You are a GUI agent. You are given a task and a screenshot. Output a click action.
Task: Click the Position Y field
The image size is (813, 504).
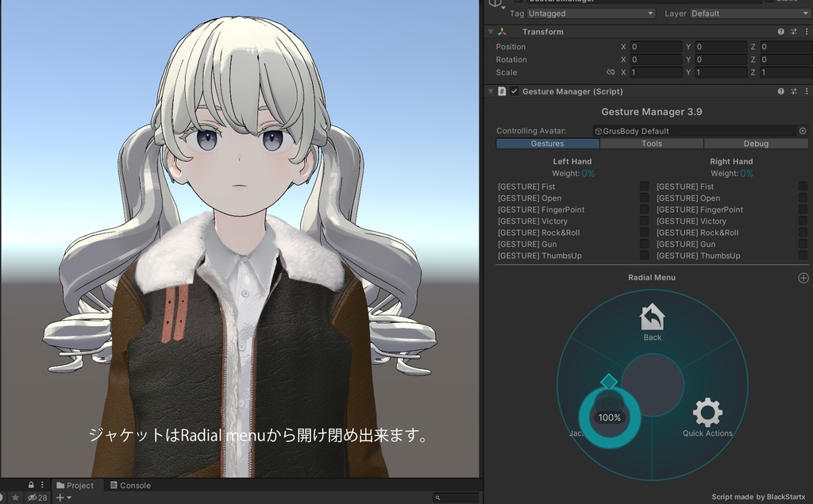pyautogui.click(x=721, y=47)
